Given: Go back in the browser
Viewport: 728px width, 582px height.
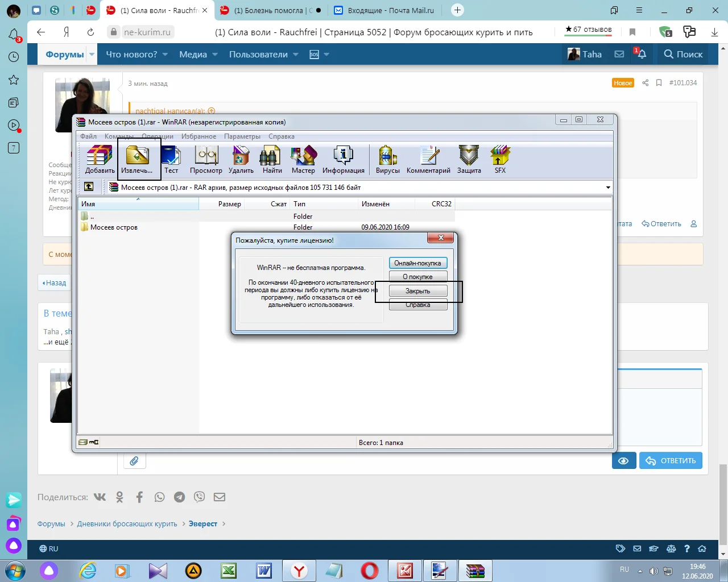Looking at the screenshot, I should [41, 32].
